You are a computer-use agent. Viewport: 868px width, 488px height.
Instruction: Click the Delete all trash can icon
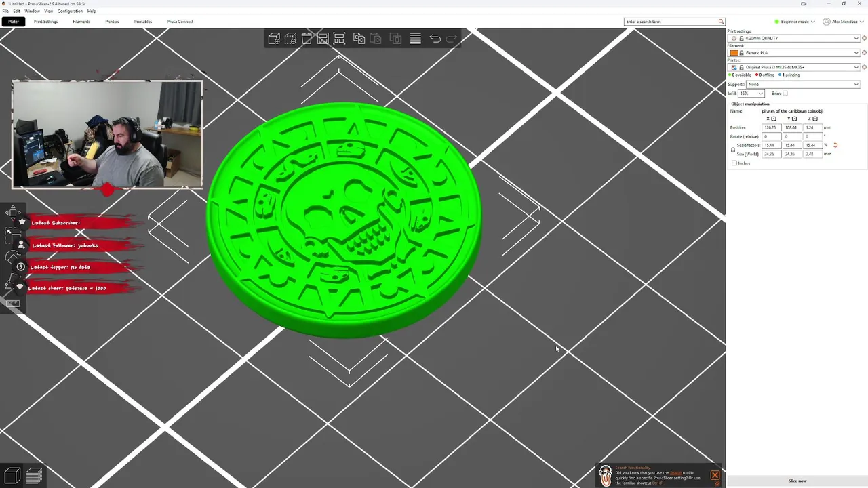click(307, 39)
